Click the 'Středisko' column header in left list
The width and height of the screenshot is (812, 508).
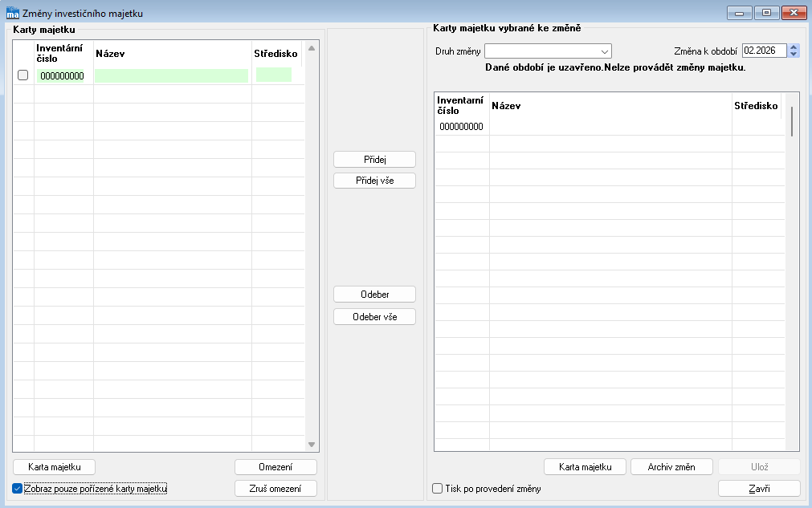276,53
